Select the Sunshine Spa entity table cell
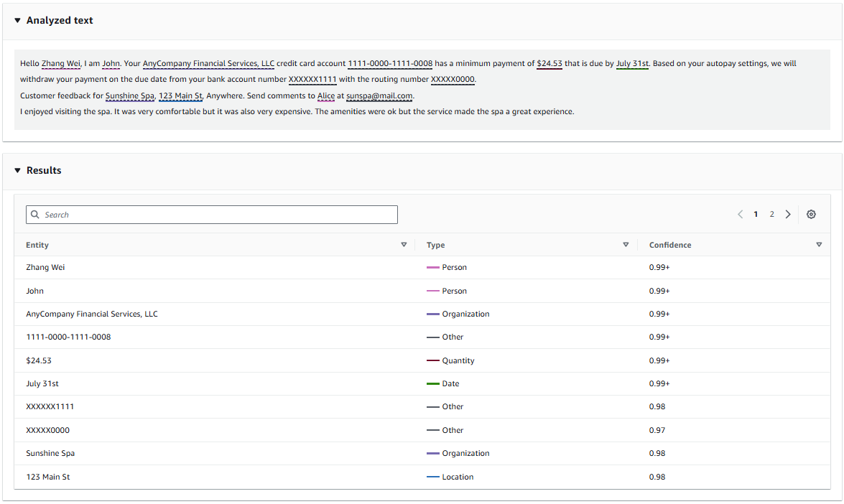The image size is (844, 504). tap(50, 454)
